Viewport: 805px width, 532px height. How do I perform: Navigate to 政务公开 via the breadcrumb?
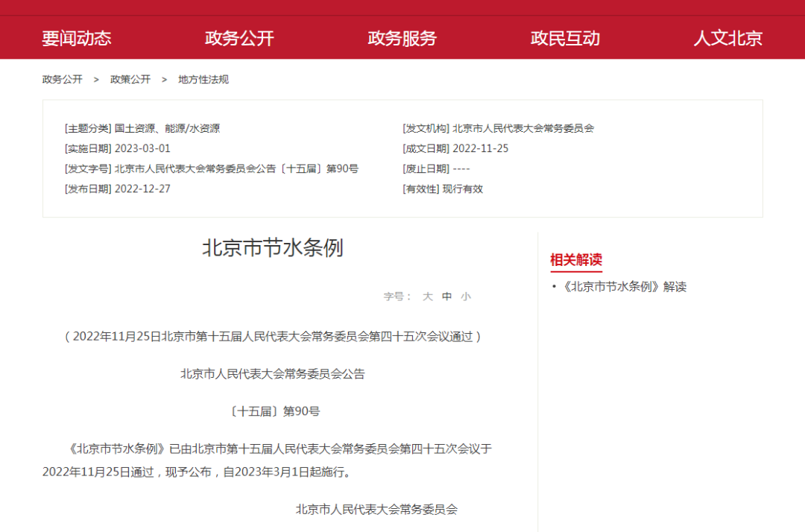[x=62, y=79]
